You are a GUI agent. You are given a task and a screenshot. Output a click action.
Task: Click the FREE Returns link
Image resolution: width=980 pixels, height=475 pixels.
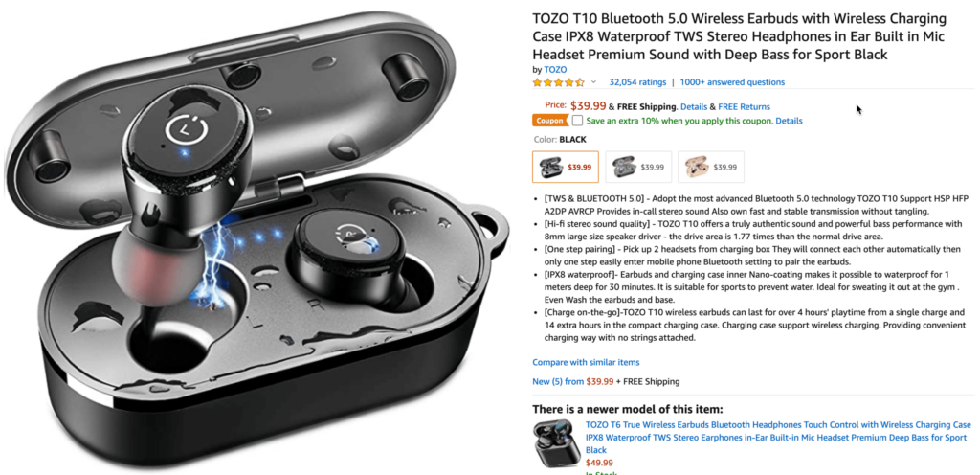[x=744, y=107]
